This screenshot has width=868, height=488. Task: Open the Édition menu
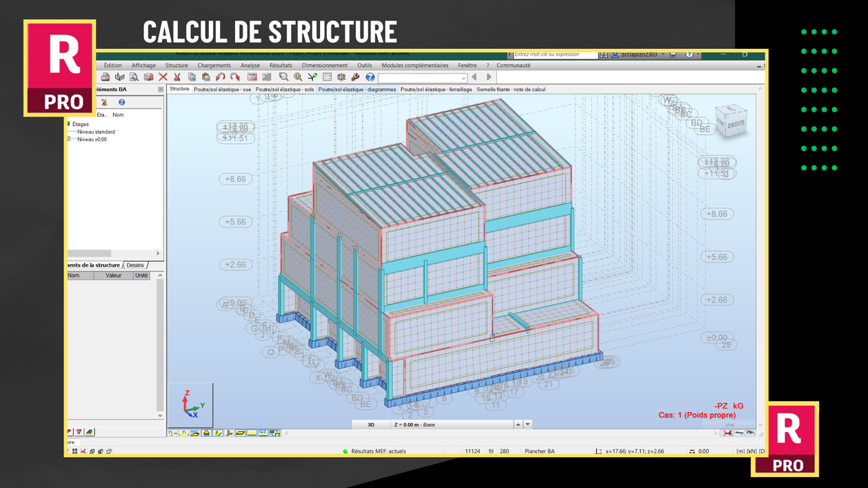click(113, 65)
